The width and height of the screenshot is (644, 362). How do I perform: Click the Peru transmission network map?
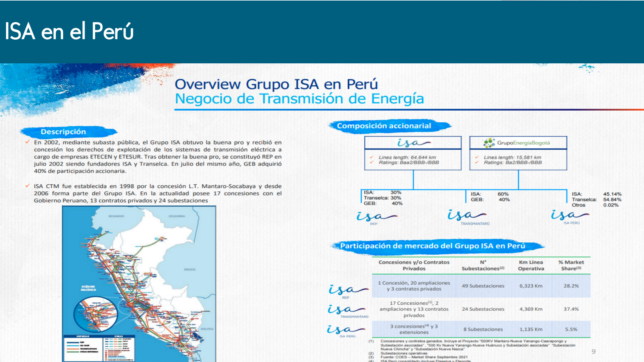(139, 284)
